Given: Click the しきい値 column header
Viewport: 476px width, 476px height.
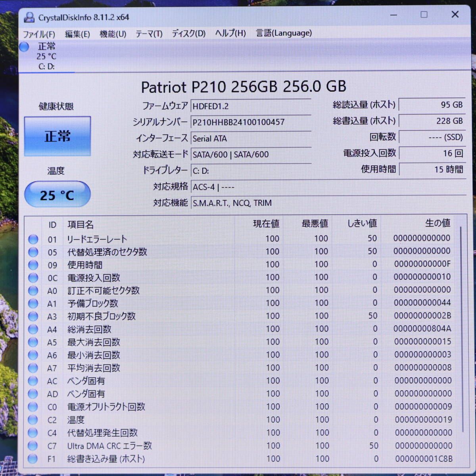Looking at the screenshot, I should coord(362,223).
